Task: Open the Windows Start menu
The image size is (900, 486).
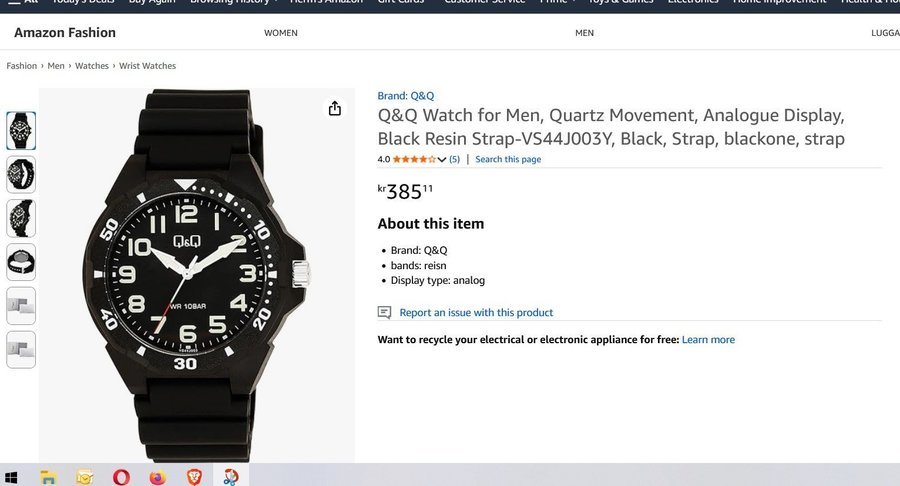Action: pyautogui.click(x=12, y=477)
